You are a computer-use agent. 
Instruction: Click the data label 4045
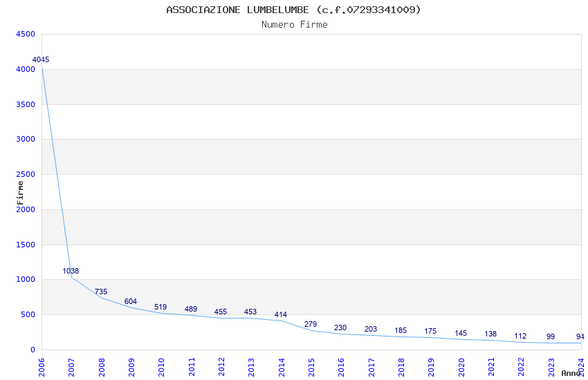tap(41, 59)
